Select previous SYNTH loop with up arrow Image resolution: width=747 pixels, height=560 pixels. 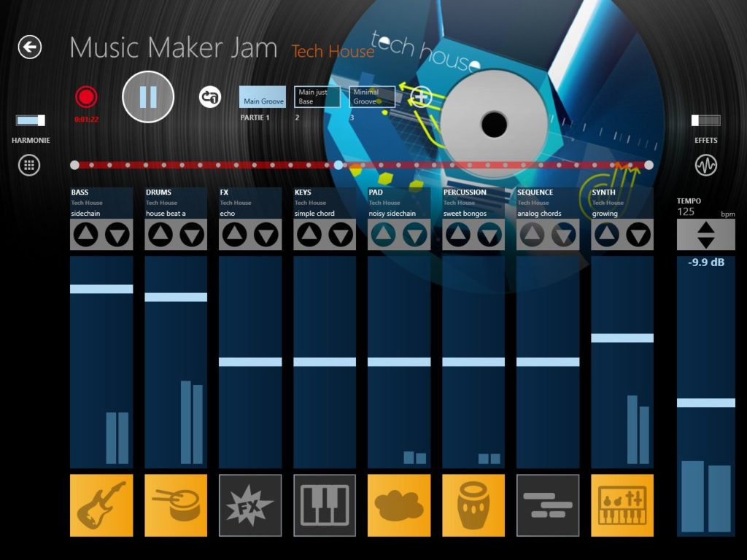point(606,235)
